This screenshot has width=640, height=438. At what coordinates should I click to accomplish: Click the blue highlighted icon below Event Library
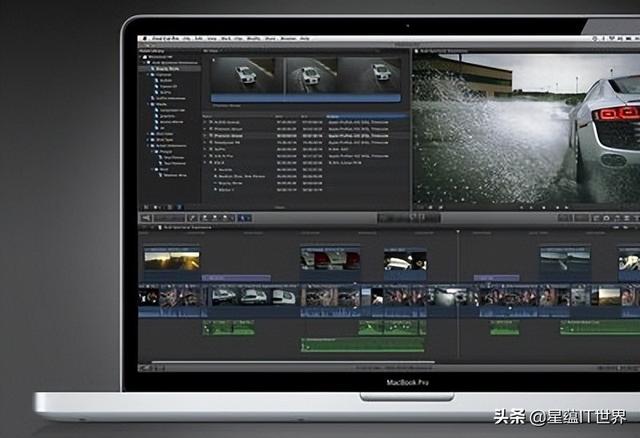coord(179,207)
